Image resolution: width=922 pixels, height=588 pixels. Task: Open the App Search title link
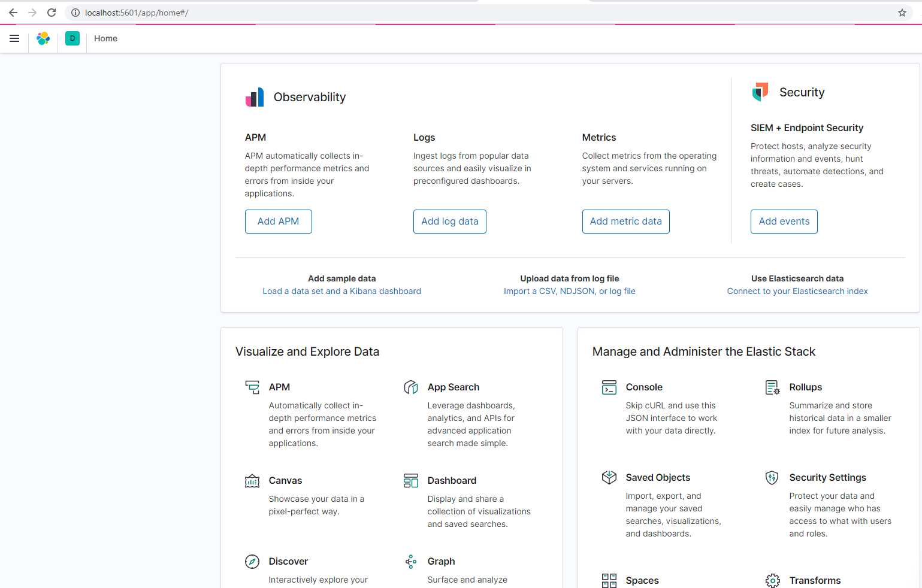pyautogui.click(x=454, y=387)
